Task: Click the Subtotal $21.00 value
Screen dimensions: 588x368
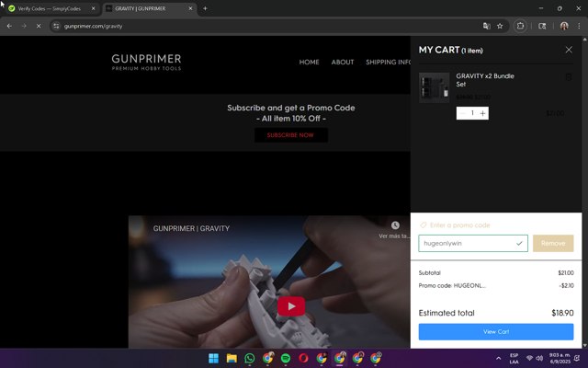Action: [x=566, y=272]
